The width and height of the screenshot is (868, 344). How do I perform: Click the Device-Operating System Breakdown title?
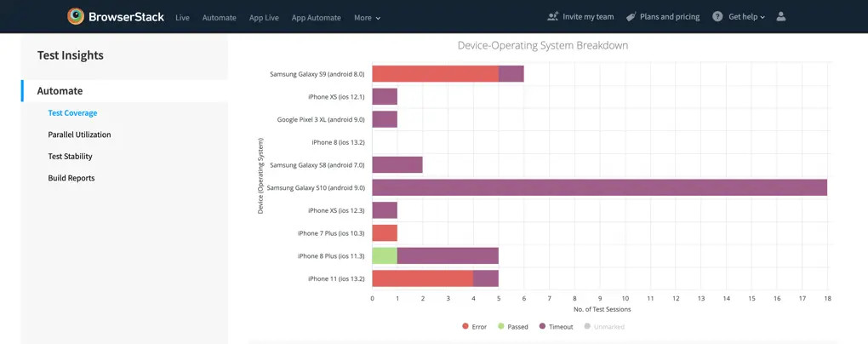pyautogui.click(x=543, y=45)
